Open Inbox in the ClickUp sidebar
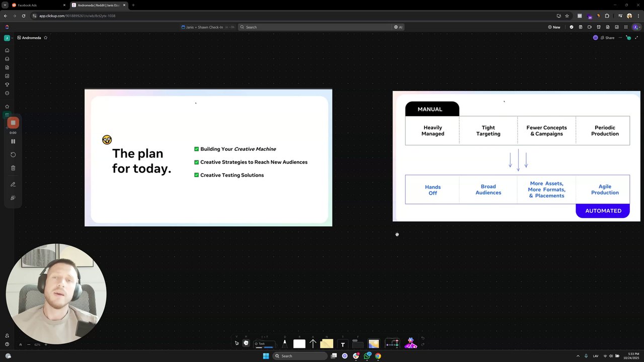Image resolution: width=644 pixels, height=362 pixels. pos(7,59)
